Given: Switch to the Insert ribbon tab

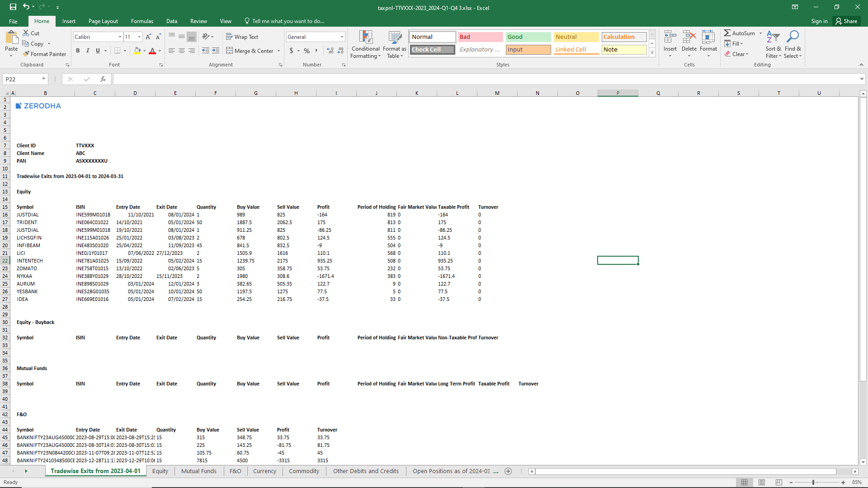Looking at the screenshot, I should (69, 21).
